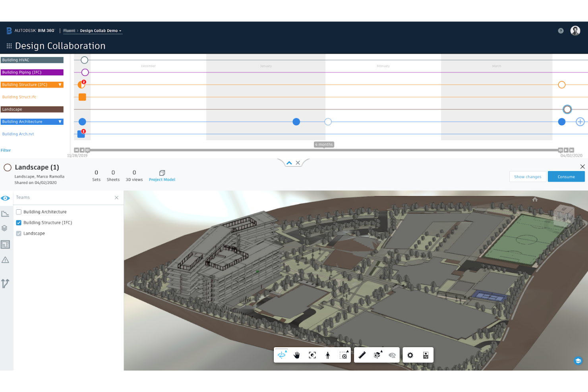Select the Orbit tool in the viewer
588x392 pixels.
(x=282, y=355)
